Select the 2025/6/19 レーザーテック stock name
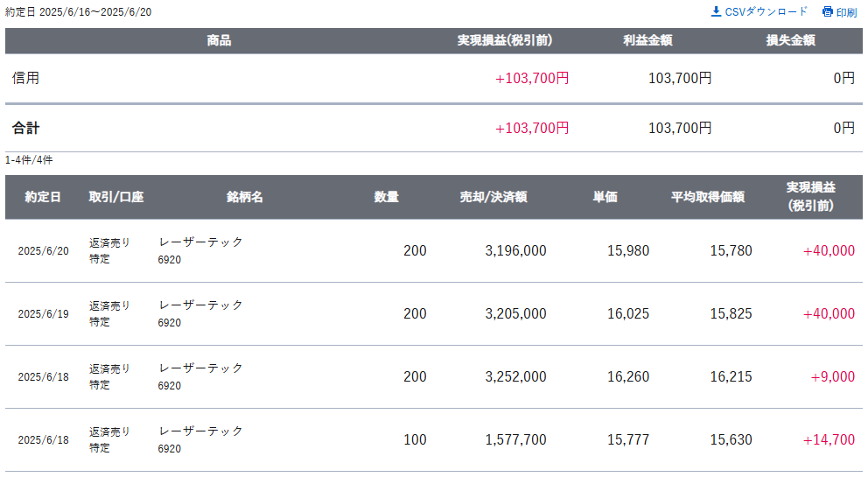Viewport: 868px width, 477px height. coord(200,305)
